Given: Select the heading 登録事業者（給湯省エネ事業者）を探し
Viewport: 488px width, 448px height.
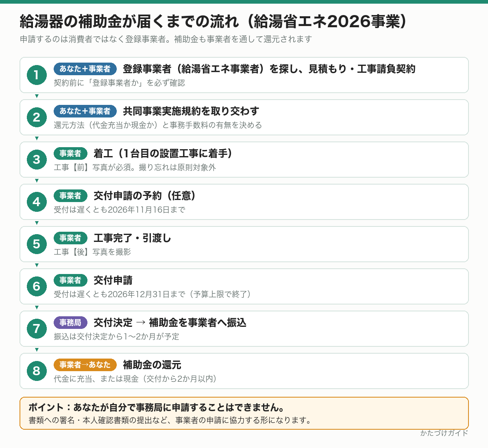Looking at the screenshot, I should coord(269,69).
